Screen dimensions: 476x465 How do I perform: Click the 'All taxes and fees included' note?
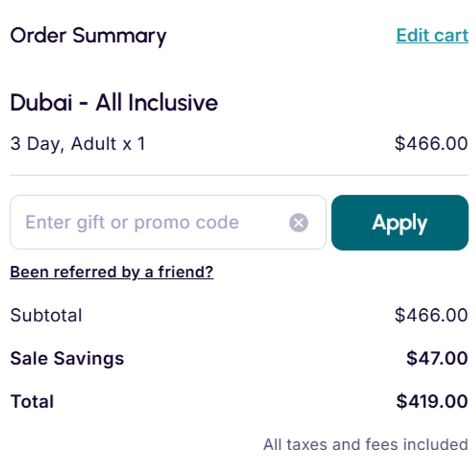pos(365,444)
